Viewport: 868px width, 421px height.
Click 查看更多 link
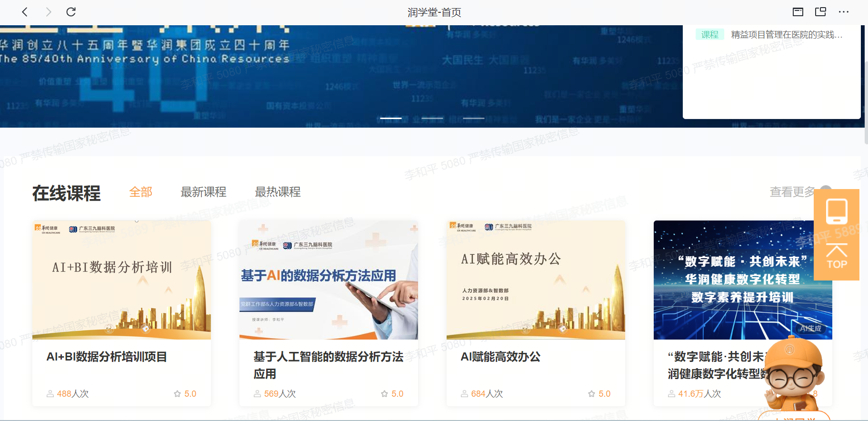pyautogui.click(x=792, y=192)
